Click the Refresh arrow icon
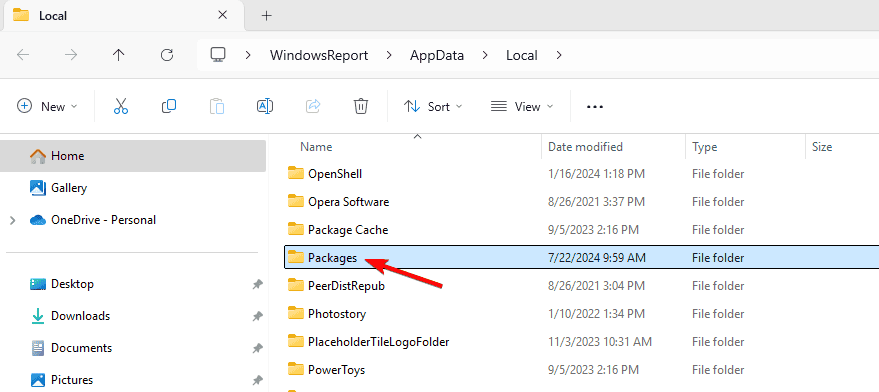 (x=167, y=55)
